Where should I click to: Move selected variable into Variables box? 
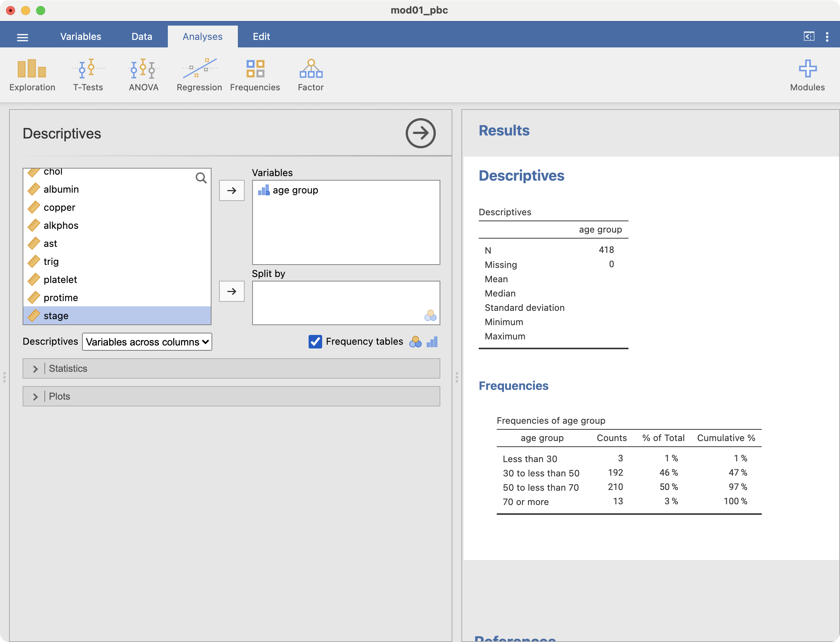point(231,191)
